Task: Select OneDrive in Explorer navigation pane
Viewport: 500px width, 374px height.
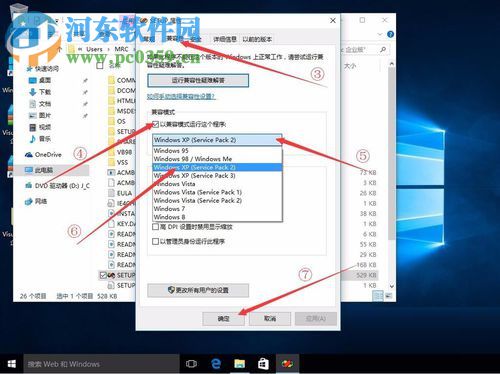Action: click(43, 155)
